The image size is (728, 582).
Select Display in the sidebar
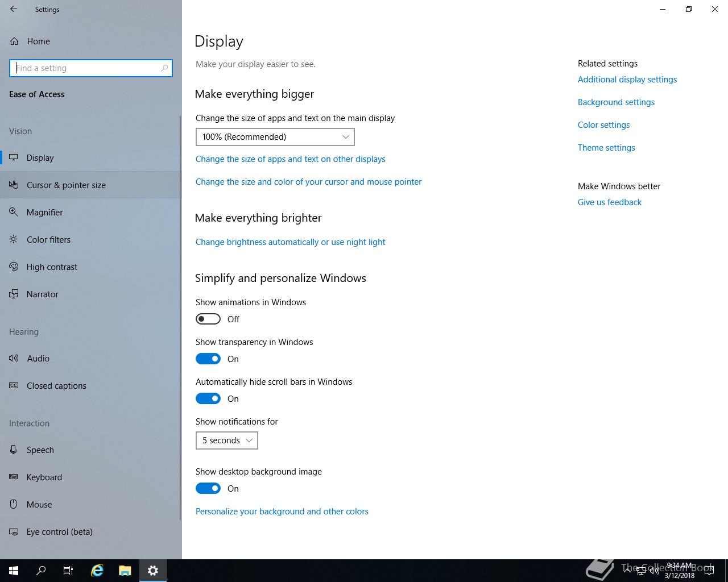(x=91, y=157)
